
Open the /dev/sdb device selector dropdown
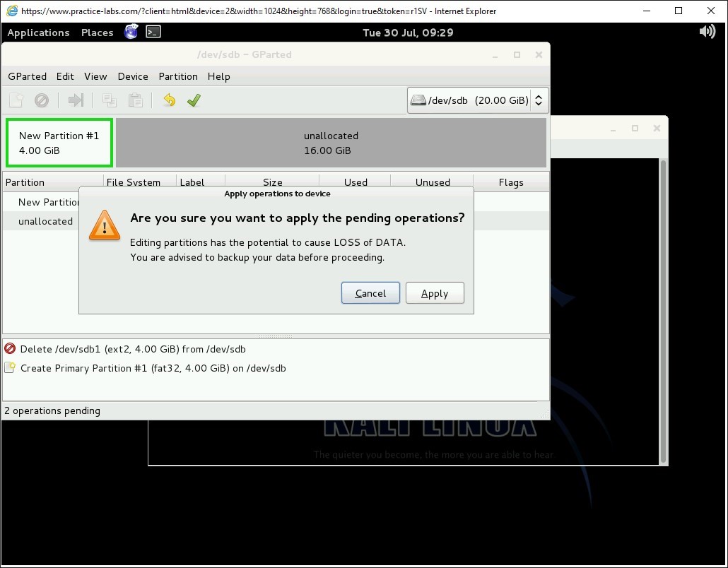pyautogui.click(x=478, y=100)
